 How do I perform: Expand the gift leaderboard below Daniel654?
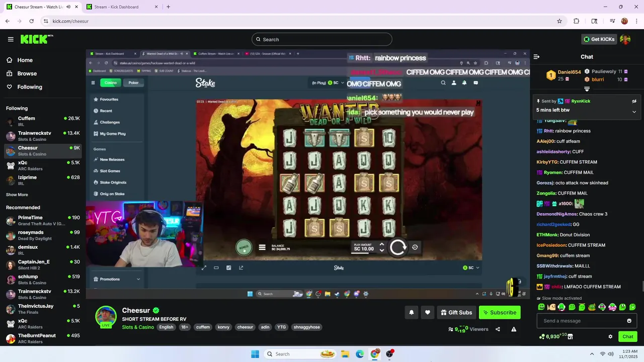[587, 89]
